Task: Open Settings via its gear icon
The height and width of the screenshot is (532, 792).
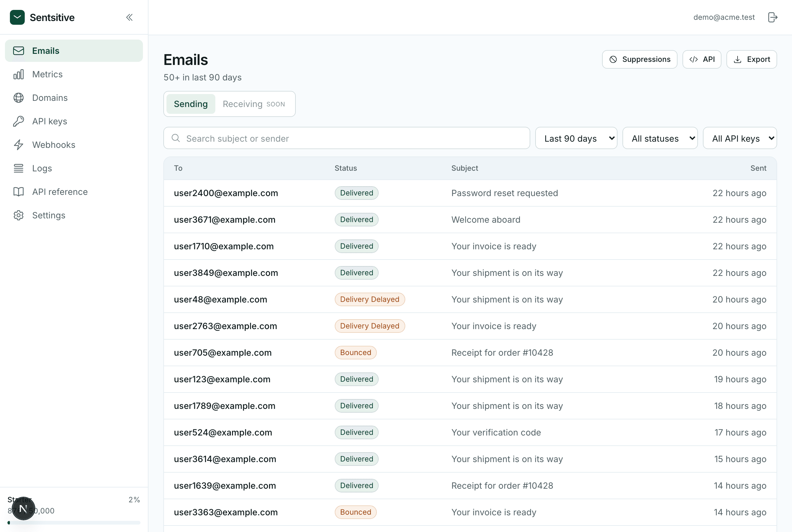Action: pos(19,216)
